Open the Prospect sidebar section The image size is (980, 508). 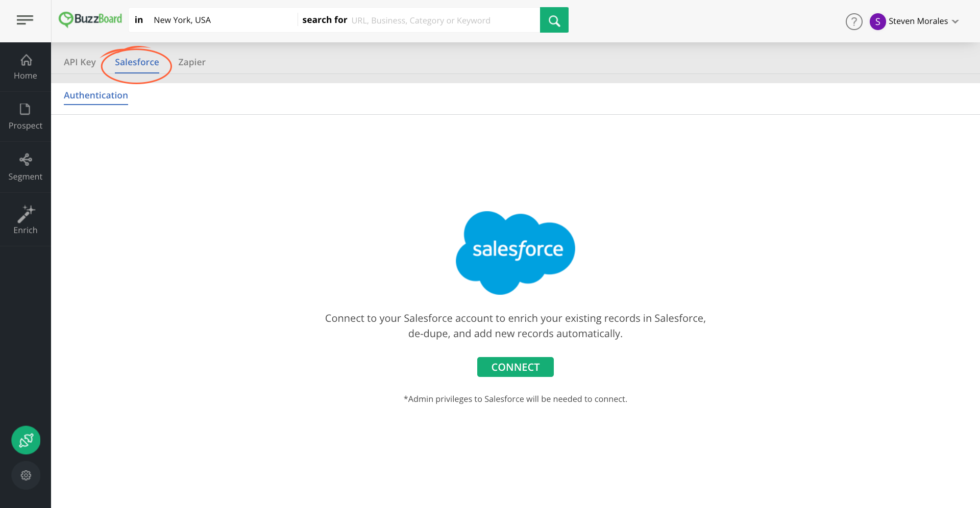pos(26,117)
